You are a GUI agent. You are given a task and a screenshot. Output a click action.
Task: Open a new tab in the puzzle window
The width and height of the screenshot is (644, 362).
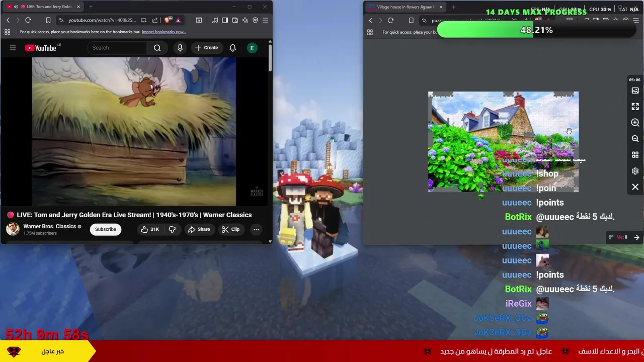point(453,7)
